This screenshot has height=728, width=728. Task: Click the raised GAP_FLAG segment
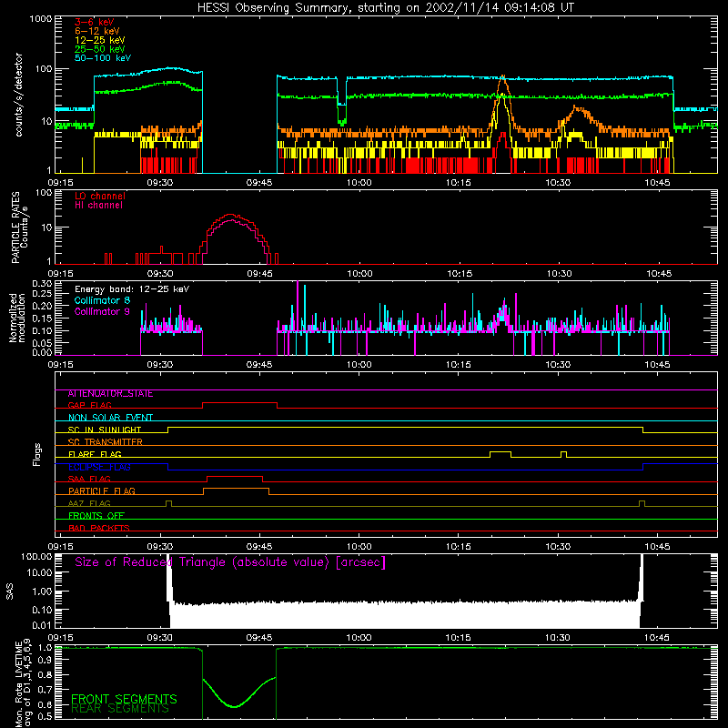point(239,403)
